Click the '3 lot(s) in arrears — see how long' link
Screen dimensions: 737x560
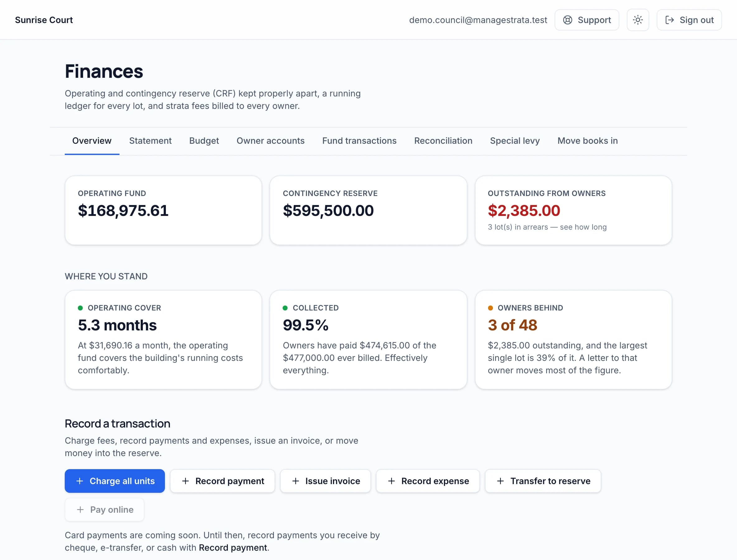tap(547, 227)
